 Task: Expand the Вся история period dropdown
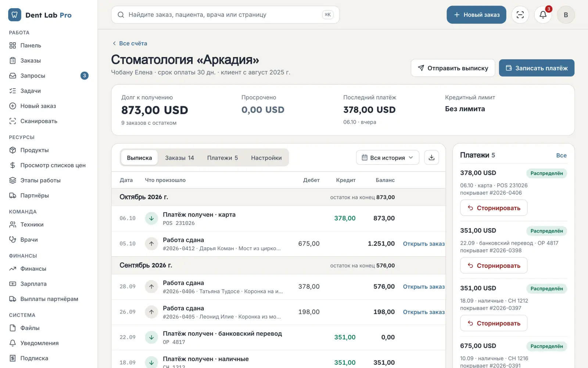(387, 158)
